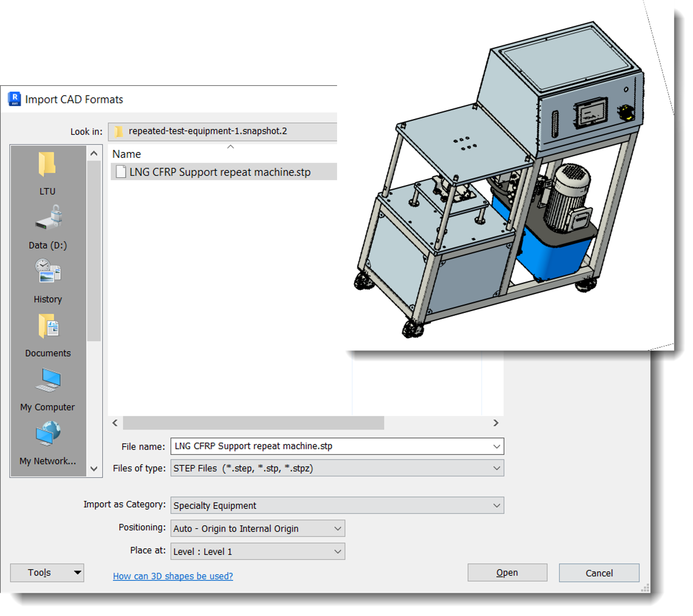Open 'How can 3D shapes be used?' link
Viewport: 693px width, 616px height.
tap(173, 576)
